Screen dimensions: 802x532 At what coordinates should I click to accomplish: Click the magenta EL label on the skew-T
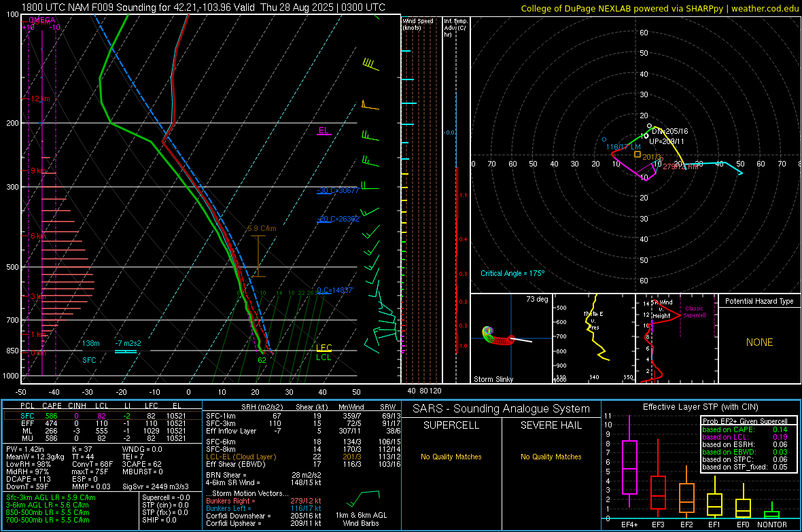pos(324,130)
